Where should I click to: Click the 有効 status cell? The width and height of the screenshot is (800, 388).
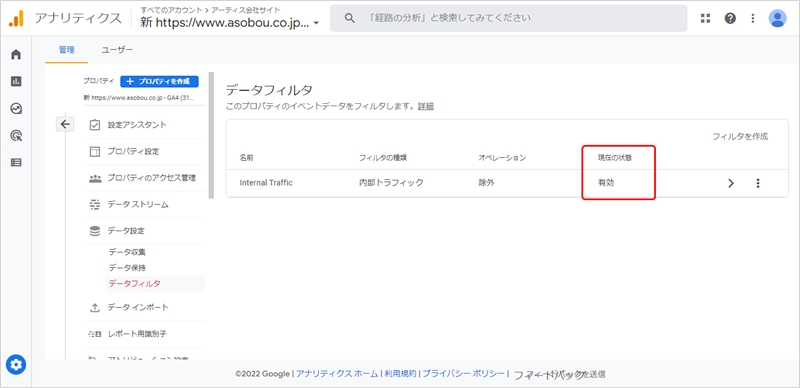[x=606, y=183]
